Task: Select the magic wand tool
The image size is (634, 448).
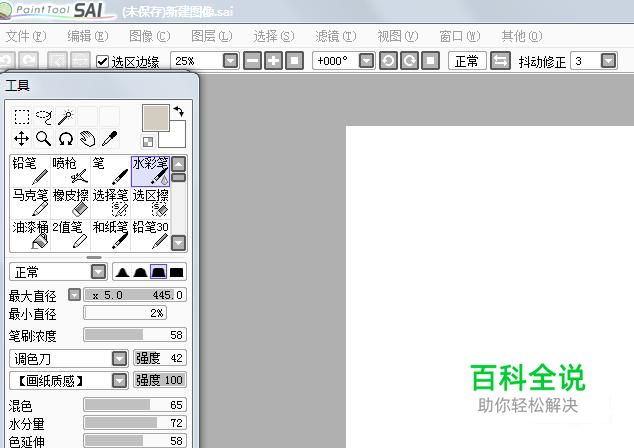Action: click(x=65, y=116)
